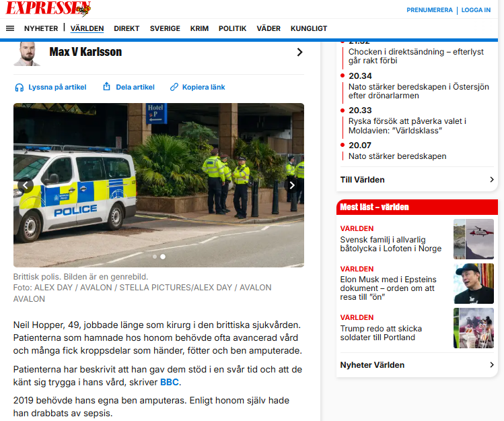The width and height of the screenshot is (504, 421).
Task: Open the hamburger menu icon
Action: click(10, 28)
